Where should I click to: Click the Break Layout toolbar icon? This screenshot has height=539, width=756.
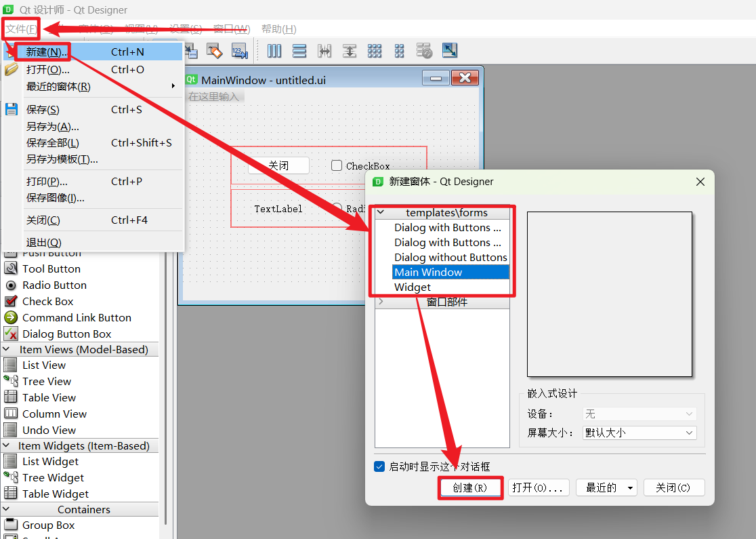425,51
